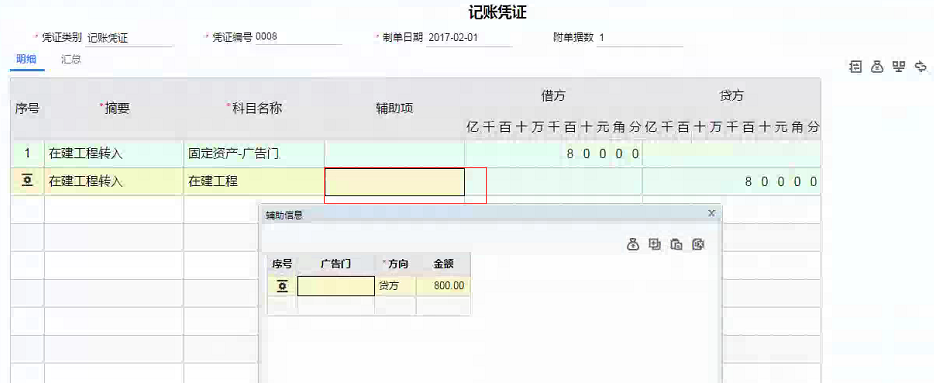Click sequence number 1 in voucher table
This screenshot has width=934, height=383.
point(27,154)
